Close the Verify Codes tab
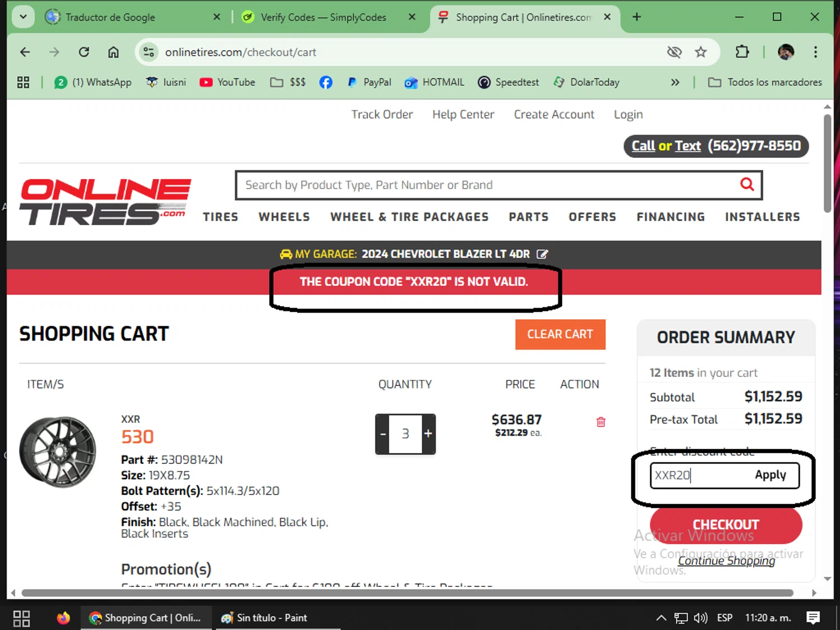The width and height of the screenshot is (840, 630). pos(412,17)
